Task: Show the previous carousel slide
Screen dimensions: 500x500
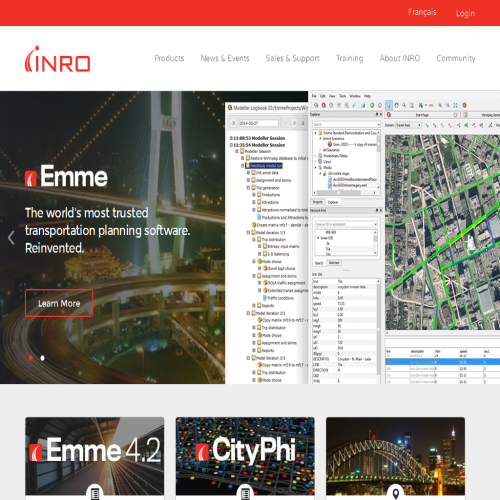Action: (11, 238)
